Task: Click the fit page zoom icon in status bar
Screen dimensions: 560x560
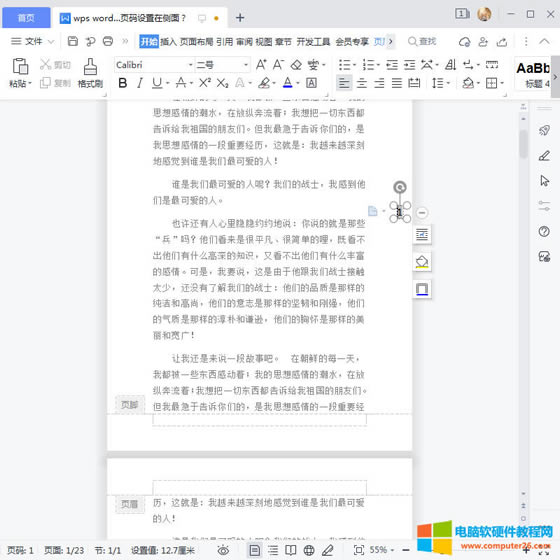Action: pyautogui.click(x=359, y=550)
